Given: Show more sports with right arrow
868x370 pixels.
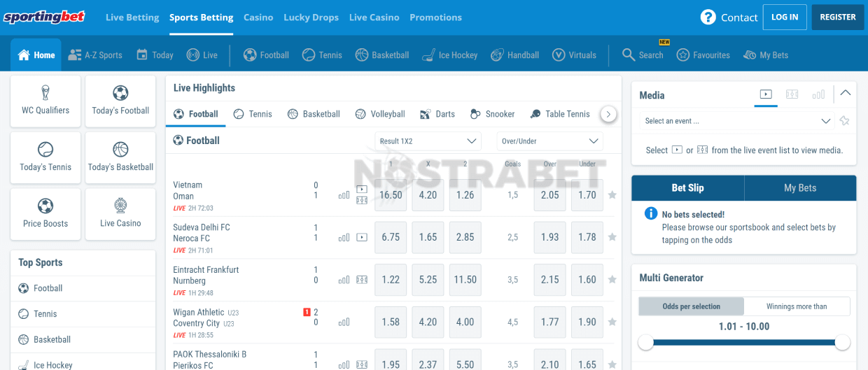Looking at the screenshot, I should (x=608, y=114).
